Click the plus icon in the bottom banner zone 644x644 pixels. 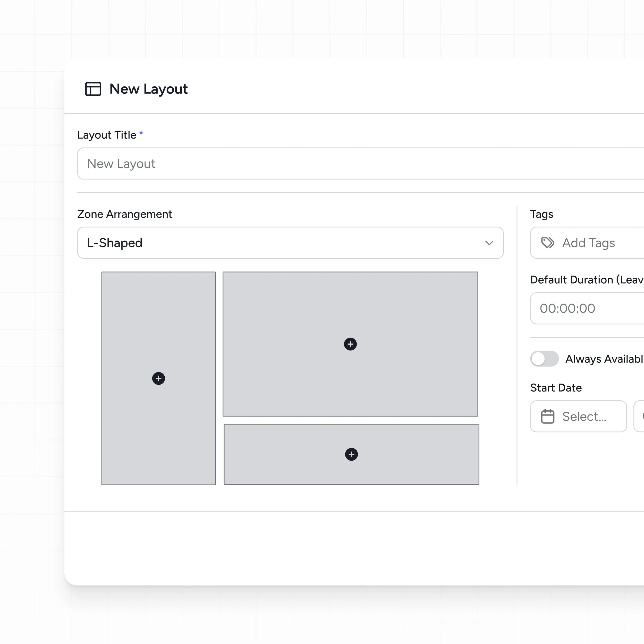pyautogui.click(x=351, y=454)
